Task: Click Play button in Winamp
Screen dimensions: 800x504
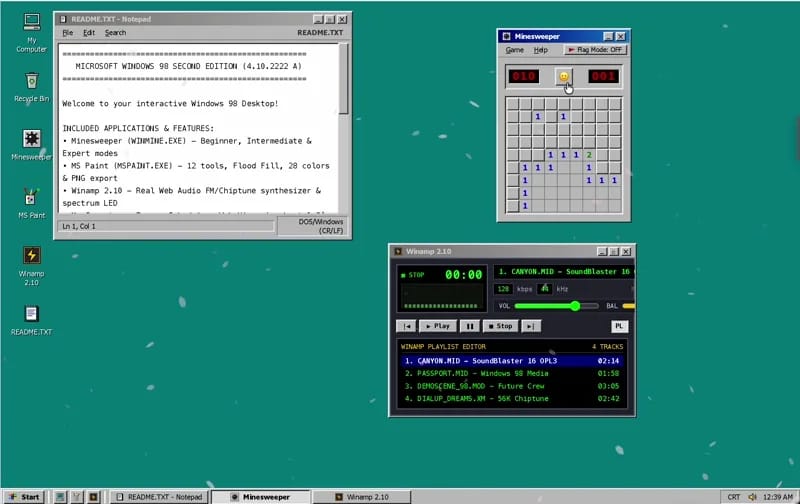Action: (x=437, y=326)
